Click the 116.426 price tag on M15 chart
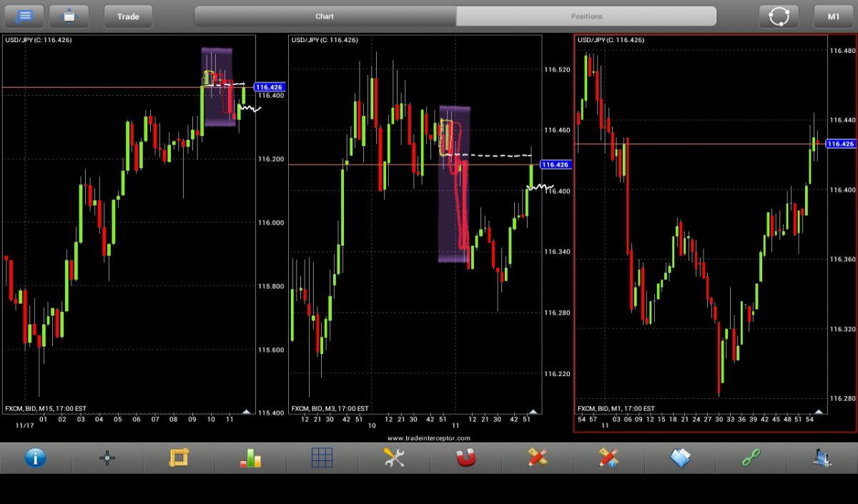The width and height of the screenshot is (858, 504). pos(269,87)
